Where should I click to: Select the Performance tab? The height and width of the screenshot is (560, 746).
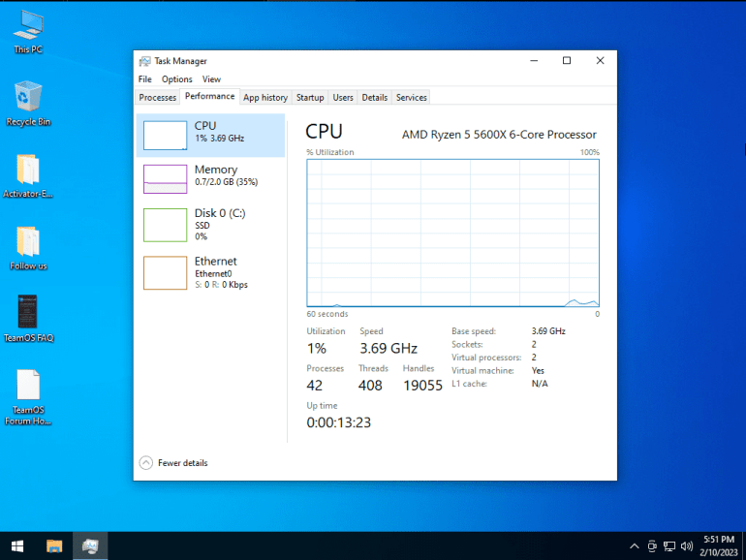[210, 96]
